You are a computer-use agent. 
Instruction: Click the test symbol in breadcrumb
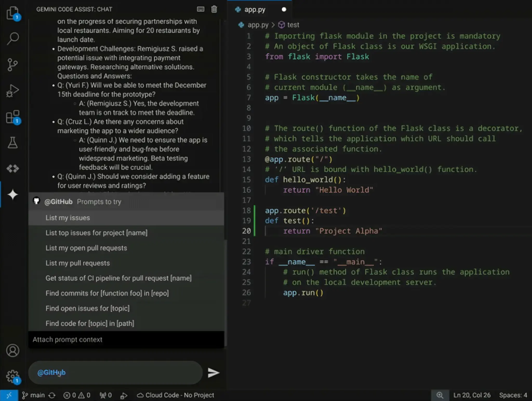tap(292, 25)
